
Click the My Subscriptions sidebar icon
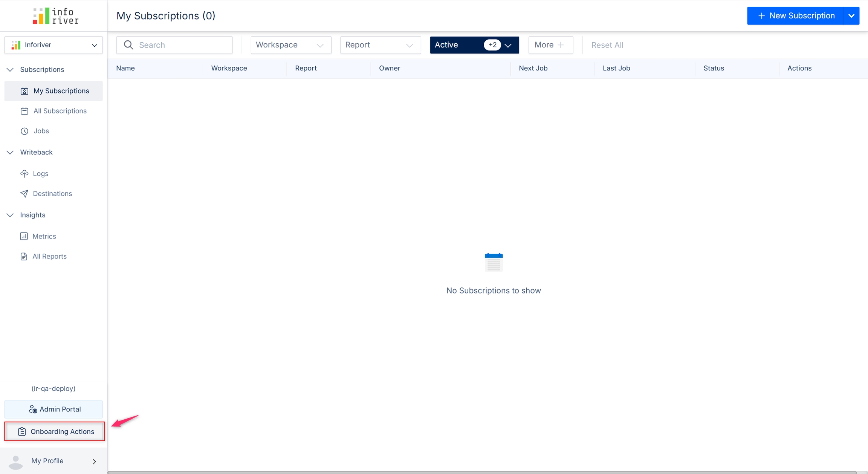pos(24,91)
